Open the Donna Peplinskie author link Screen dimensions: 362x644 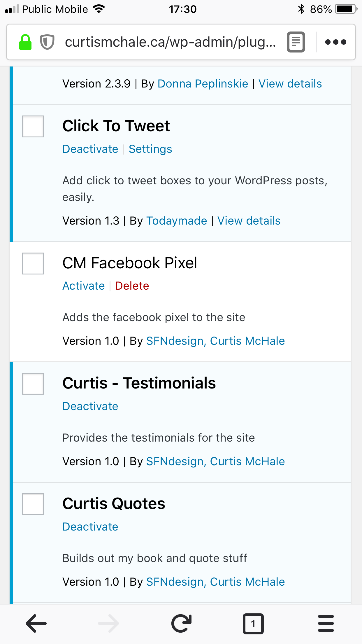pos(203,84)
